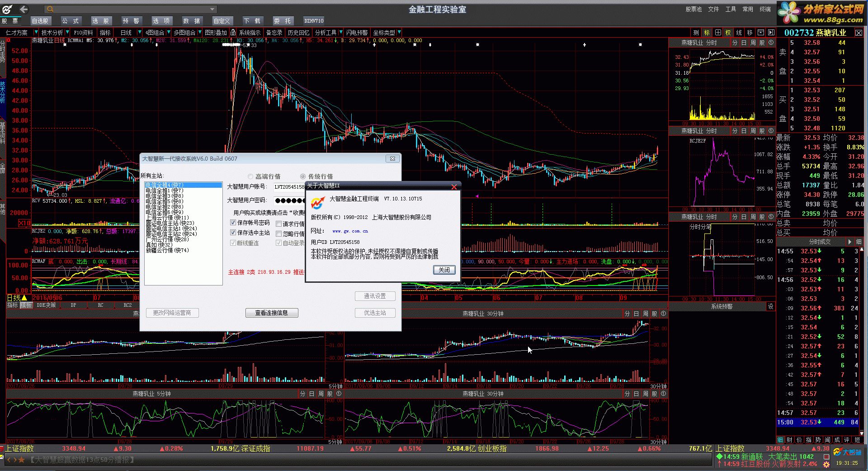Image resolution: width=868 pixels, height=471 pixels.
Task: Open the 股票池 menu
Action: click(693, 9)
